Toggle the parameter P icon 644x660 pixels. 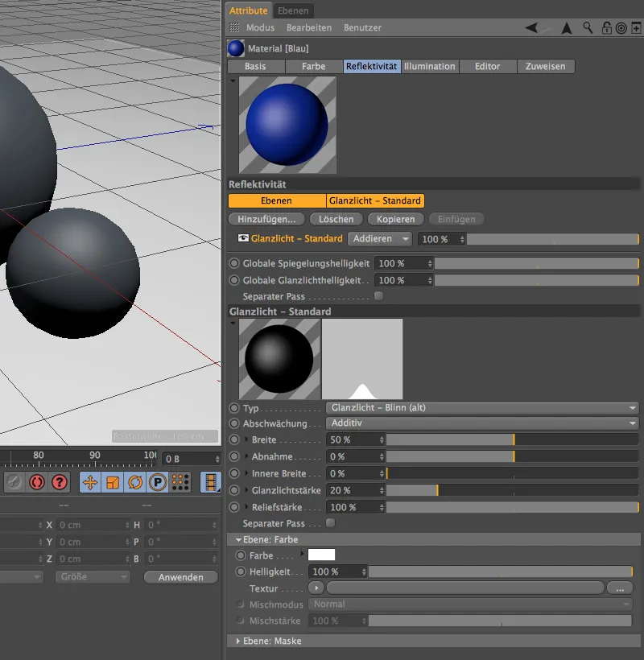(x=158, y=482)
